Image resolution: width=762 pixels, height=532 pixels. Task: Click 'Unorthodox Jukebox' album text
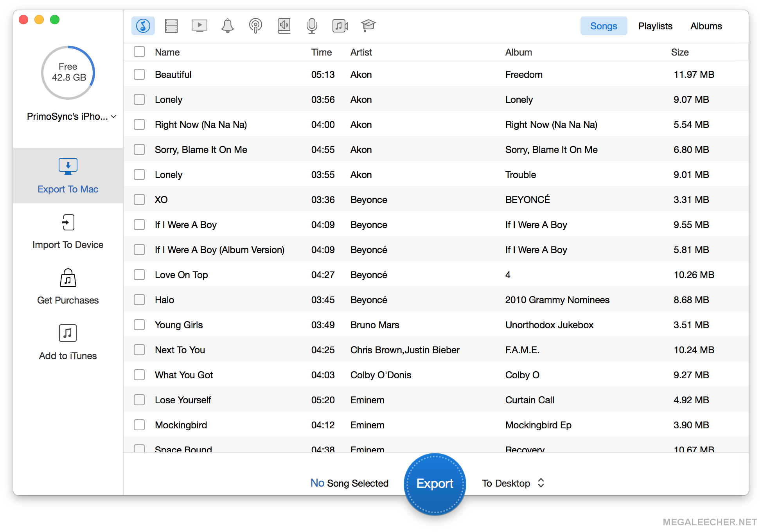(x=549, y=325)
